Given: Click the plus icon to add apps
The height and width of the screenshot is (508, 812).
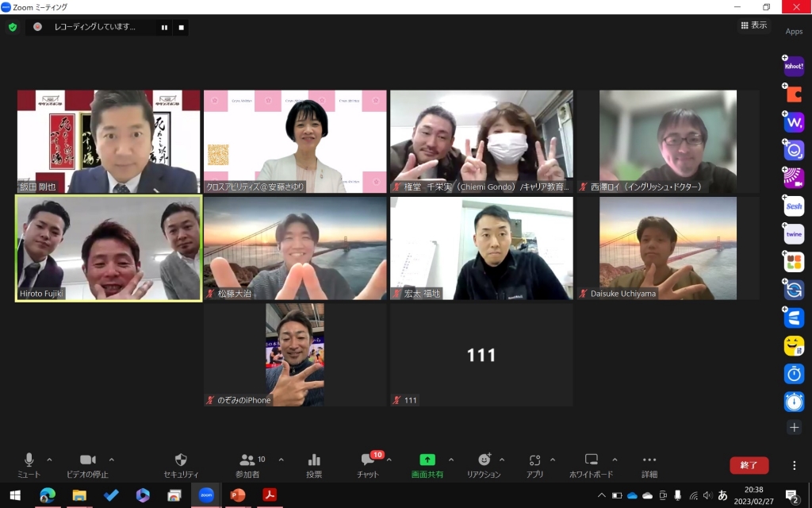Looking at the screenshot, I should point(794,427).
